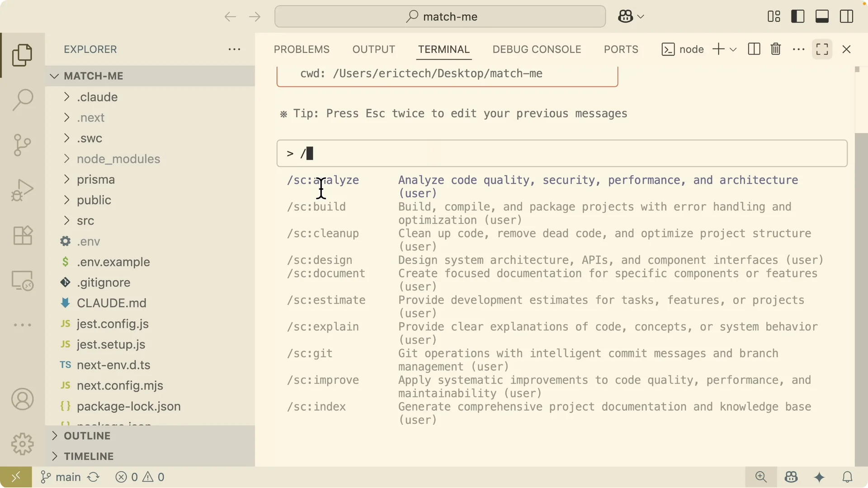Open next-env.d.ts file
Viewport: 868px width, 488px height.
[x=150, y=365]
